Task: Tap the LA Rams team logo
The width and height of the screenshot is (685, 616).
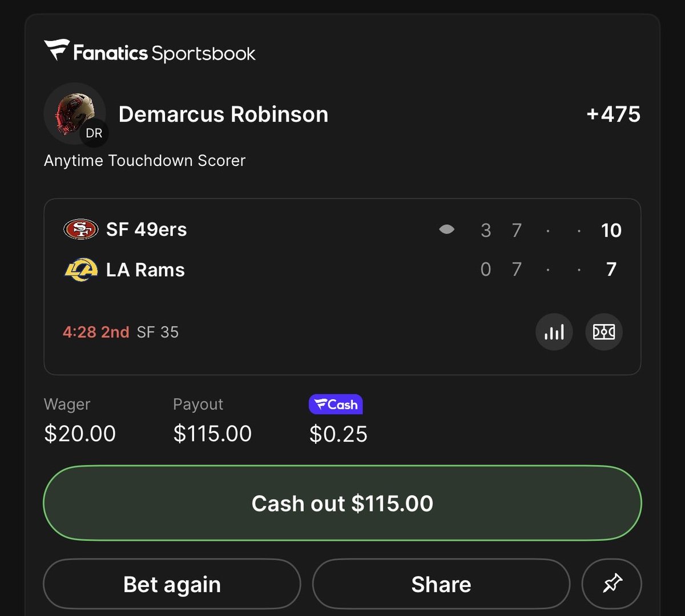Action: 80,269
